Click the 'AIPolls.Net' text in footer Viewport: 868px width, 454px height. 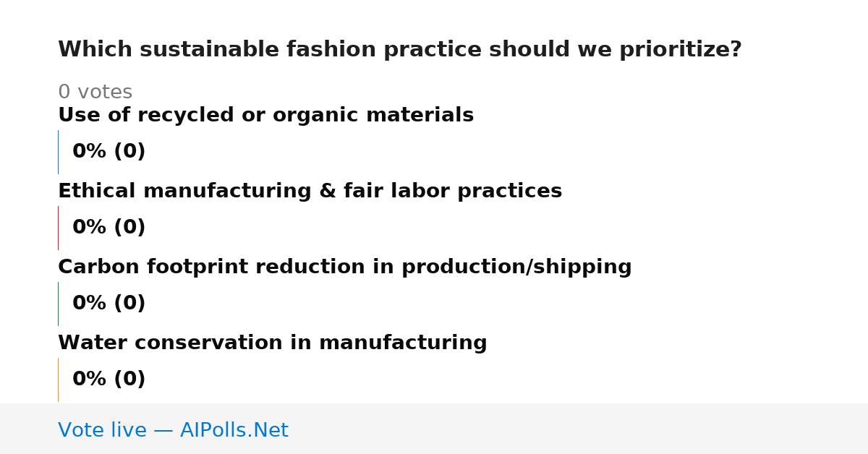pyautogui.click(x=234, y=430)
